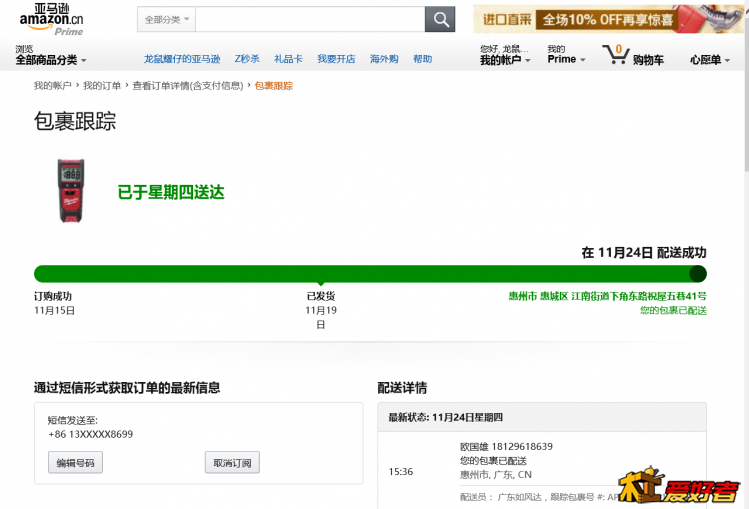Expand the 我的 Prime dropdown

click(566, 54)
